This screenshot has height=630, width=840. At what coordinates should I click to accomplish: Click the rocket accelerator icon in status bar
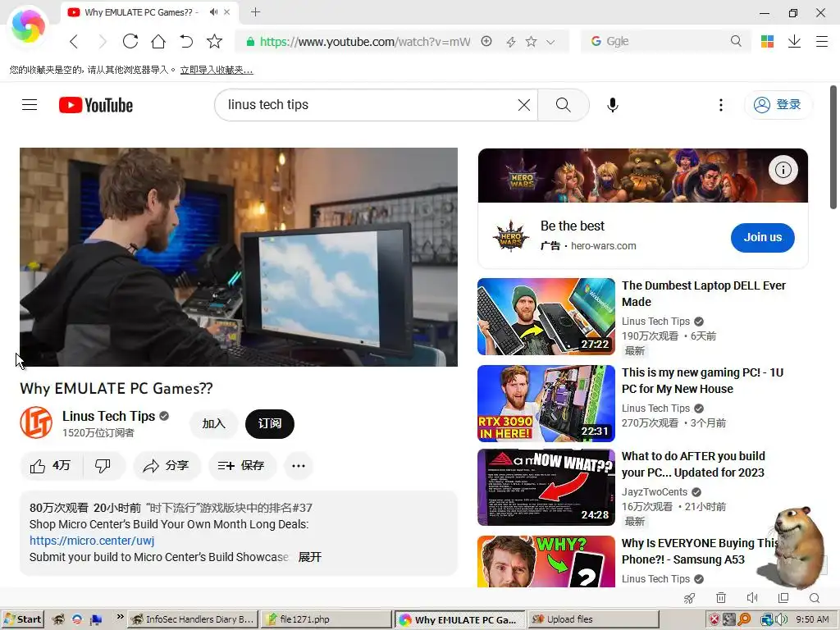(x=689, y=598)
